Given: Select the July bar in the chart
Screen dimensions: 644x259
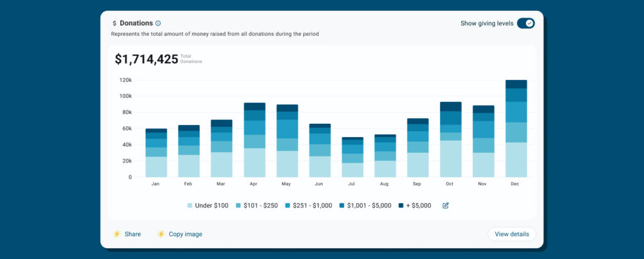Looking at the screenshot, I should (x=353, y=157).
